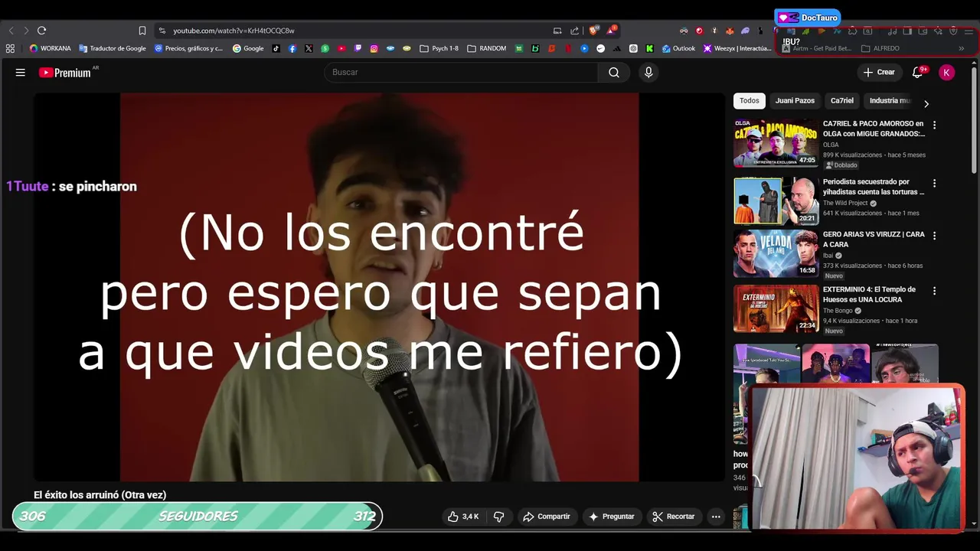Open the YouTube guide hamburger menu
Image resolution: width=980 pixels, height=551 pixels.
21,72
